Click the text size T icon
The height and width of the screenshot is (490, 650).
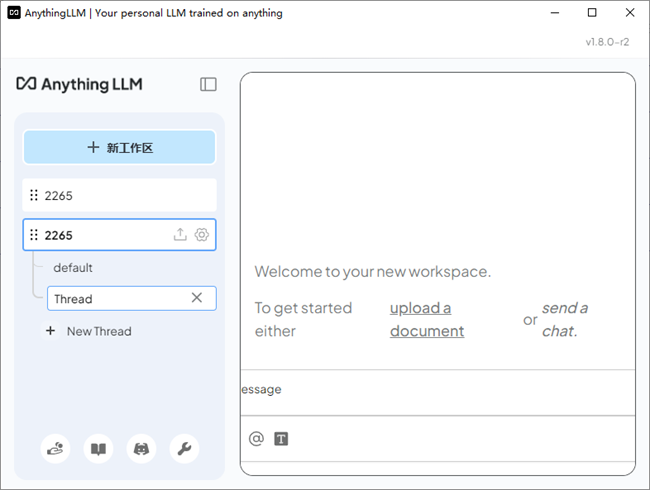coord(281,438)
